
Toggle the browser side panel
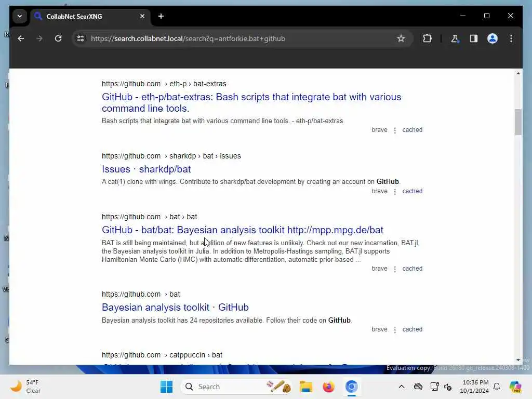[x=474, y=38]
